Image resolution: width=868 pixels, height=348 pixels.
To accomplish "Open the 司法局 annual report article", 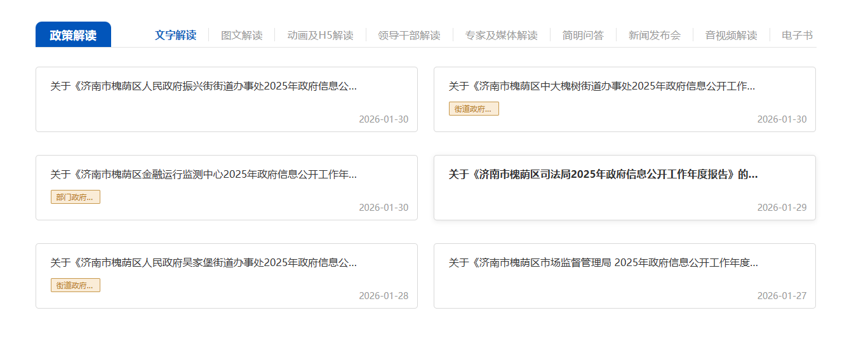I will [x=603, y=175].
